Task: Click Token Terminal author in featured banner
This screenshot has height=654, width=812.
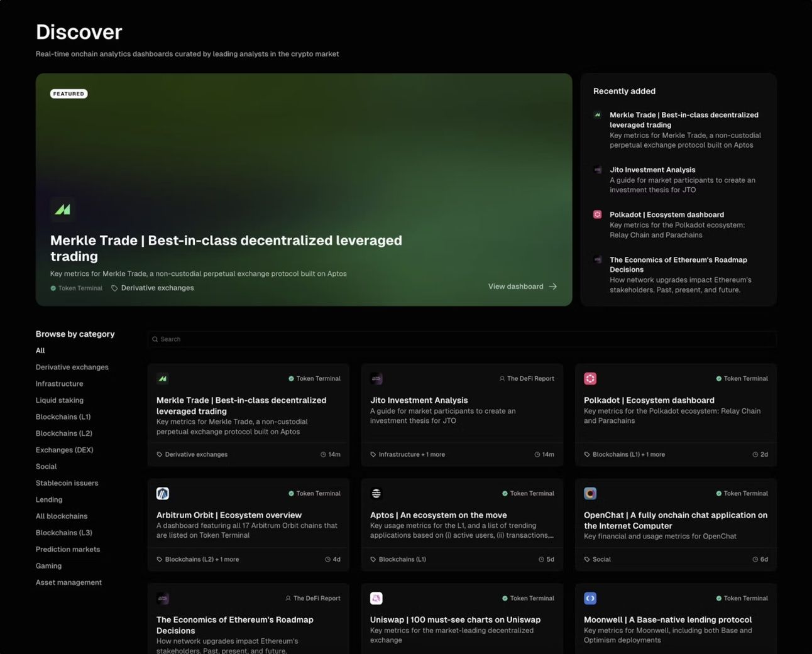Action: click(77, 288)
